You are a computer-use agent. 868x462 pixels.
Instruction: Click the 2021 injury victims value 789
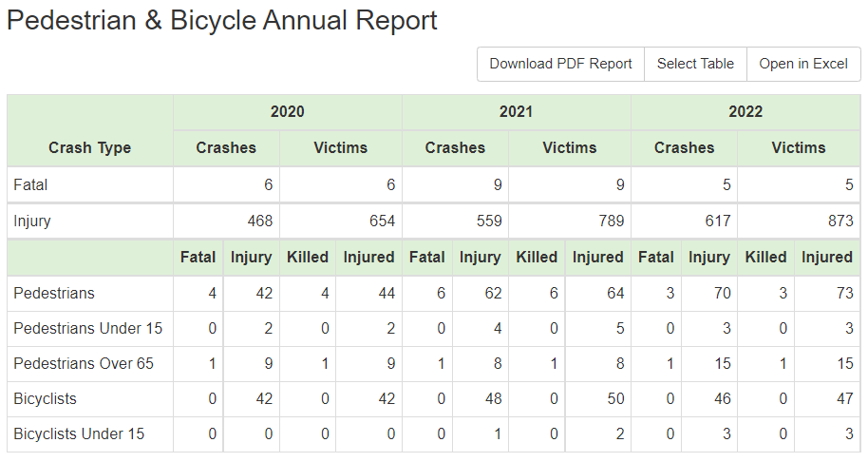611,221
